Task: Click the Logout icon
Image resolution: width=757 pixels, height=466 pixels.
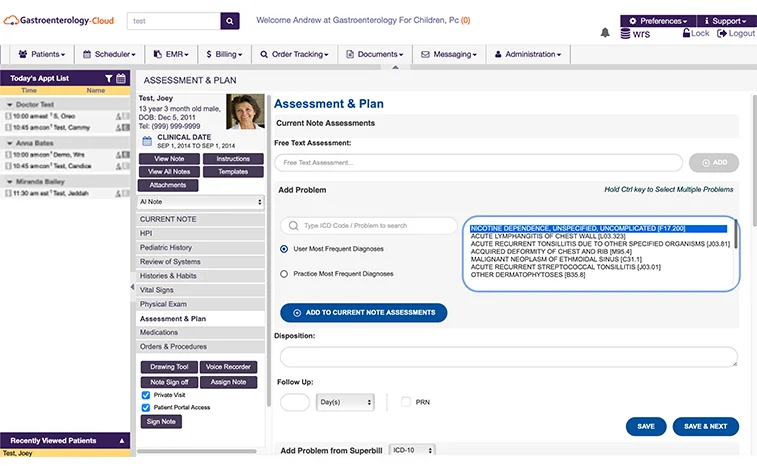Action: click(x=722, y=33)
